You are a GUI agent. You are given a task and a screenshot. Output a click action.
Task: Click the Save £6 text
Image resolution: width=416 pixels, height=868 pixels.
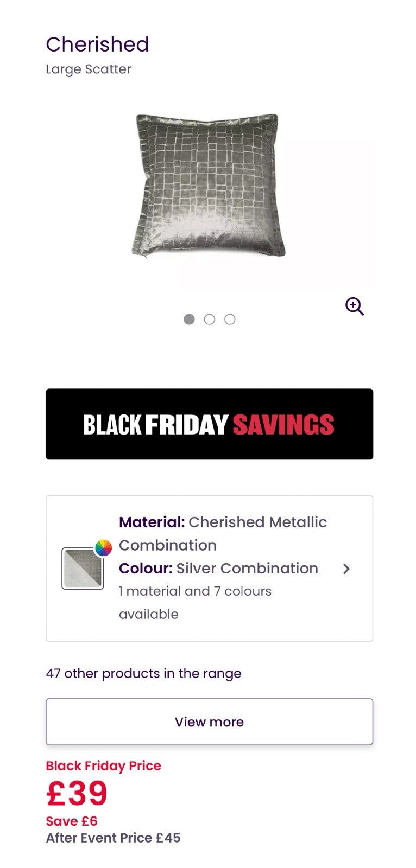[x=72, y=821]
